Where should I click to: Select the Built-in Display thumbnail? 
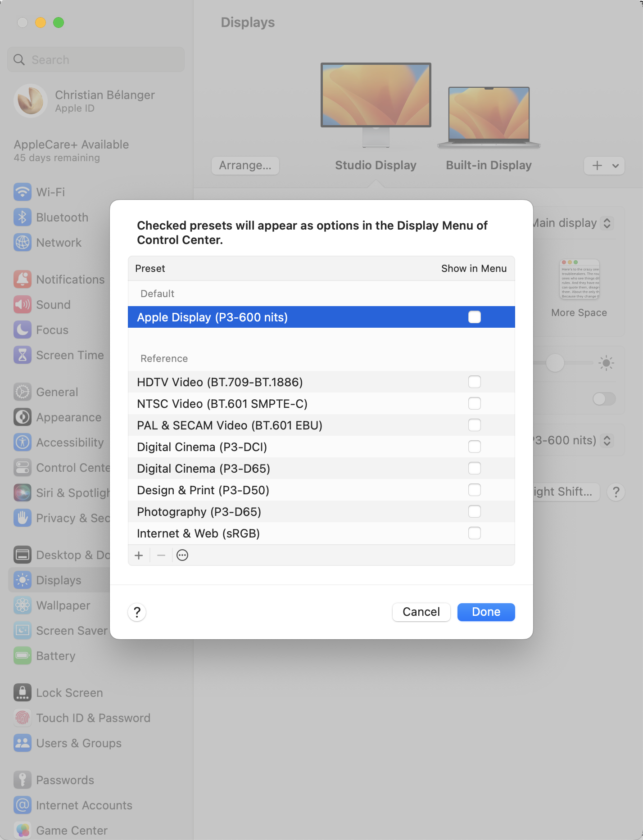tap(489, 117)
